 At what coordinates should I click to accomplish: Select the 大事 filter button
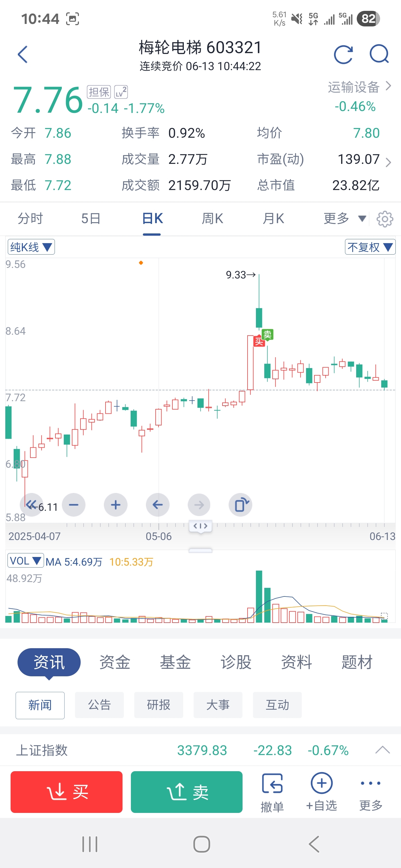[218, 705]
